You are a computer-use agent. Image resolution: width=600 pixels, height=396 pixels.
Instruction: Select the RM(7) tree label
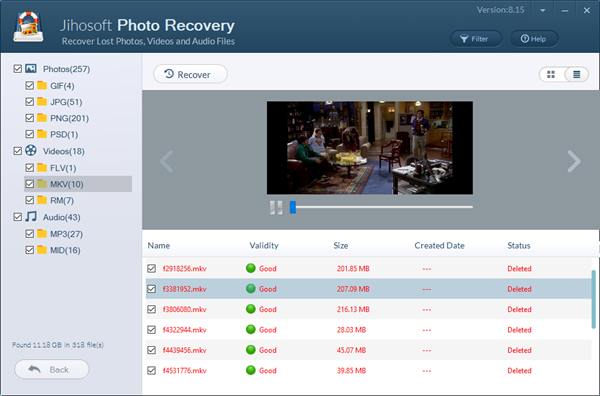coord(62,200)
